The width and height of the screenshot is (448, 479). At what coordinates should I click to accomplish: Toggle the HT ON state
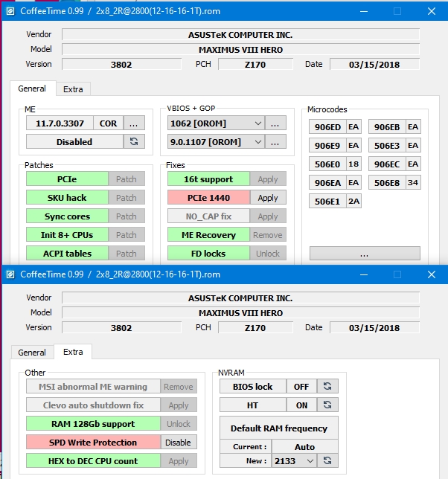tap(301, 405)
